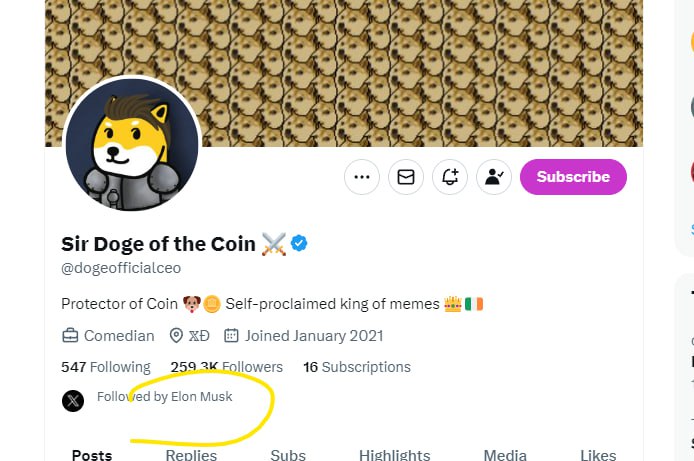Image resolution: width=694 pixels, height=461 pixels.
Task: Open the three-dot more options menu
Action: coord(362,177)
